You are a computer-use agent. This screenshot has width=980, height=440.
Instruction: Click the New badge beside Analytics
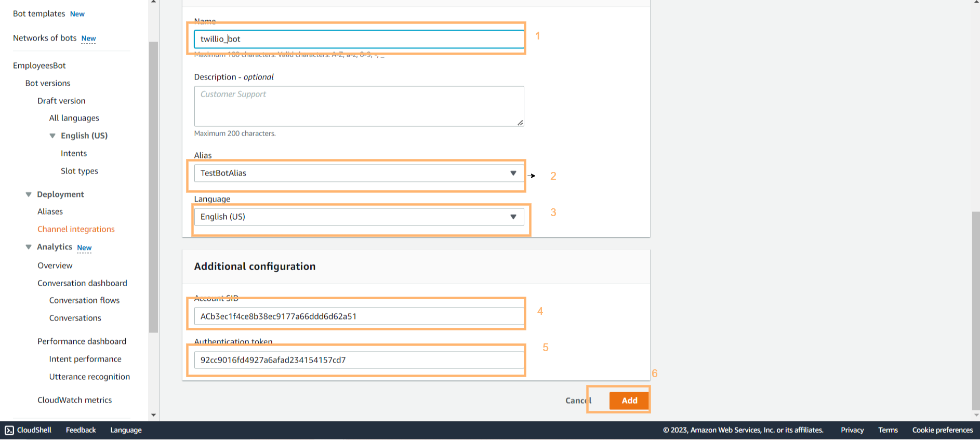[x=84, y=248]
